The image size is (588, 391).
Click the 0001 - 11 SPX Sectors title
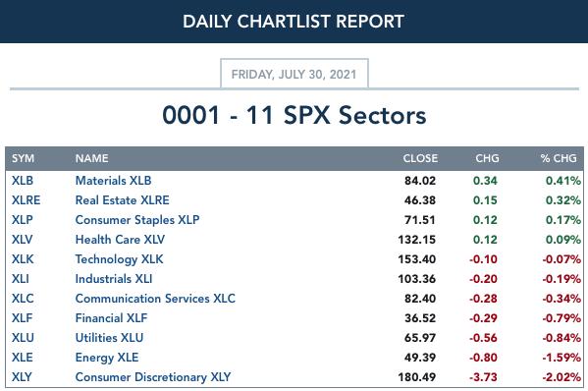(294, 115)
